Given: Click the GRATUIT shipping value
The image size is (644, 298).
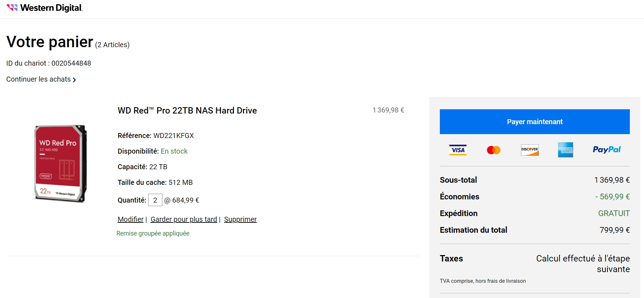Looking at the screenshot, I should 614,213.
